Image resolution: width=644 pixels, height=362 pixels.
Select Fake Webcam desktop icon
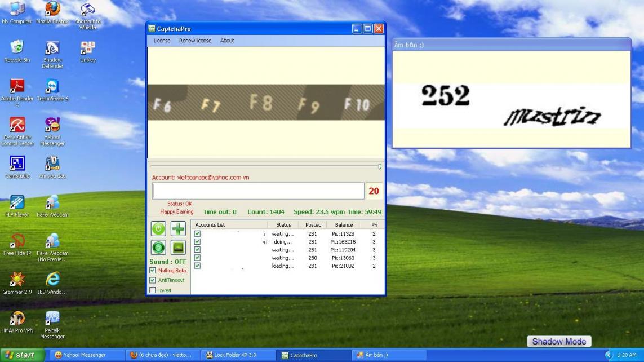[x=52, y=206]
